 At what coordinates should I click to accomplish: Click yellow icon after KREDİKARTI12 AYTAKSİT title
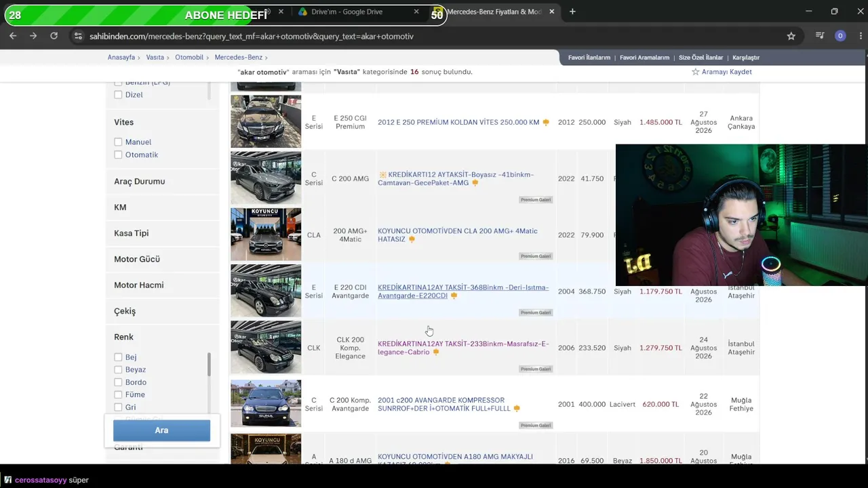[x=475, y=183]
